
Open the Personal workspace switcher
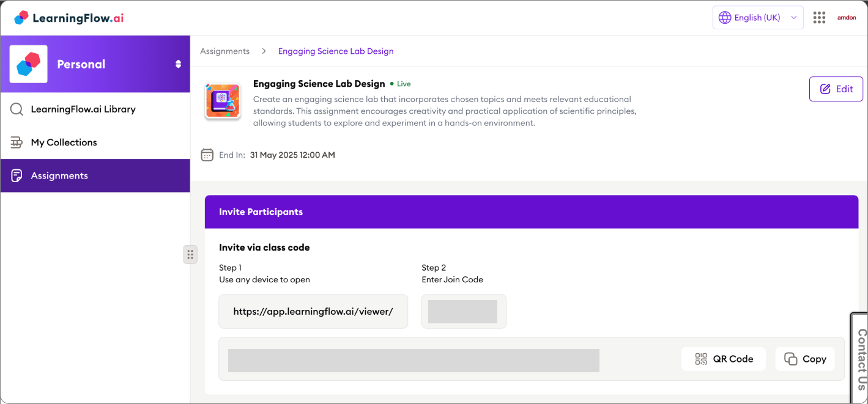click(x=178, y=64)
